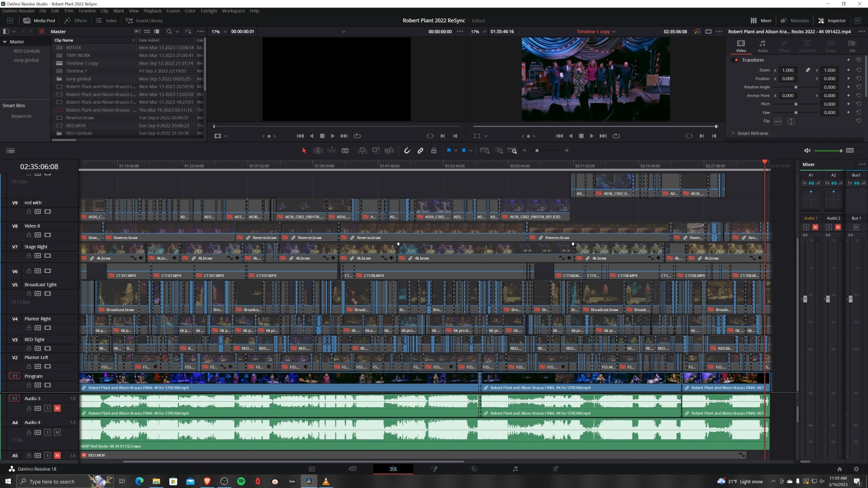This screenshot has height=488, width=868.
Task: Adjust the Rotation Angle slider
Action: (x=796, y=87)
